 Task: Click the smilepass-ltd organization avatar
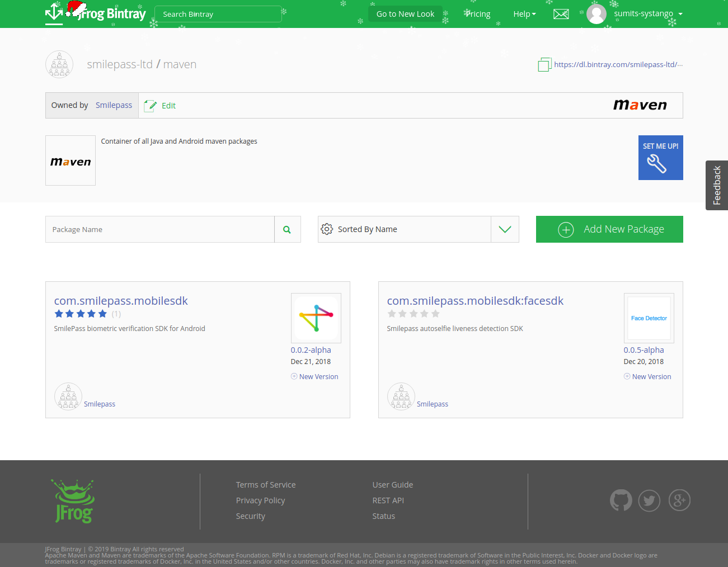point(59,64)
